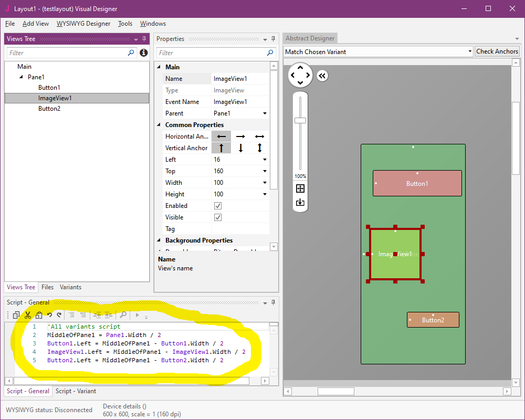This screenshot has height=420, width=525.
Task: Click the Undo arrow in script toolbar
Action: coord(49,315)
